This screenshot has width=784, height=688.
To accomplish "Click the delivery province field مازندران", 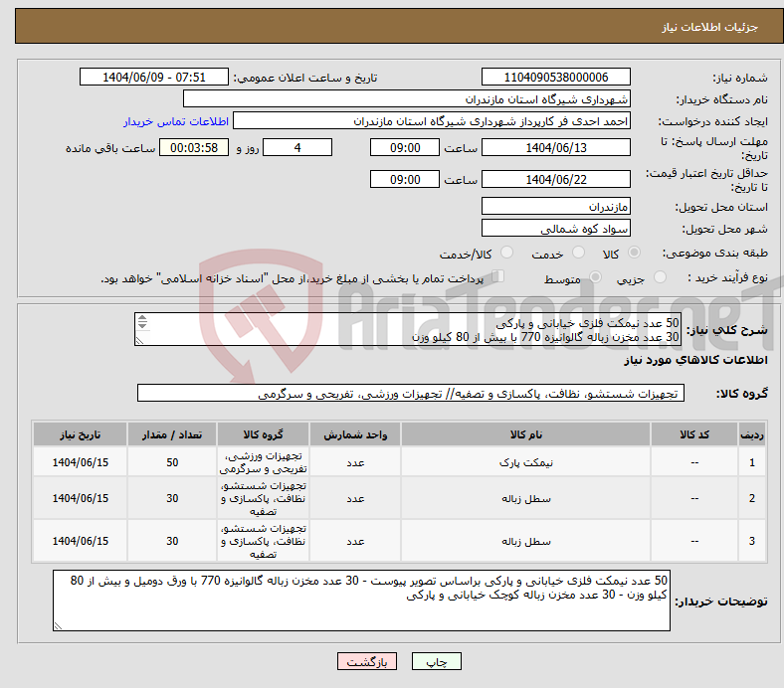I will click(555, 206).
